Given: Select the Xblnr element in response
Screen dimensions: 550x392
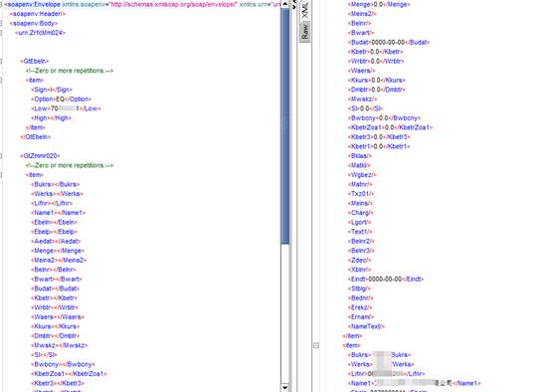Looking at the screenshot, I should point(359,270).
